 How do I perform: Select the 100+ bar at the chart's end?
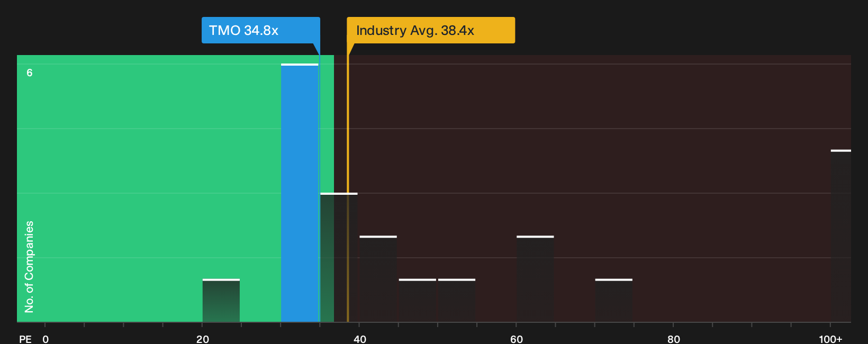click(x=841, y=236)
